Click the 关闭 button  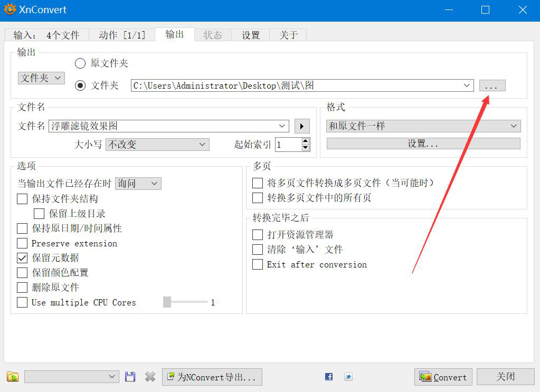pyautogui.click(x=505, y=377)
